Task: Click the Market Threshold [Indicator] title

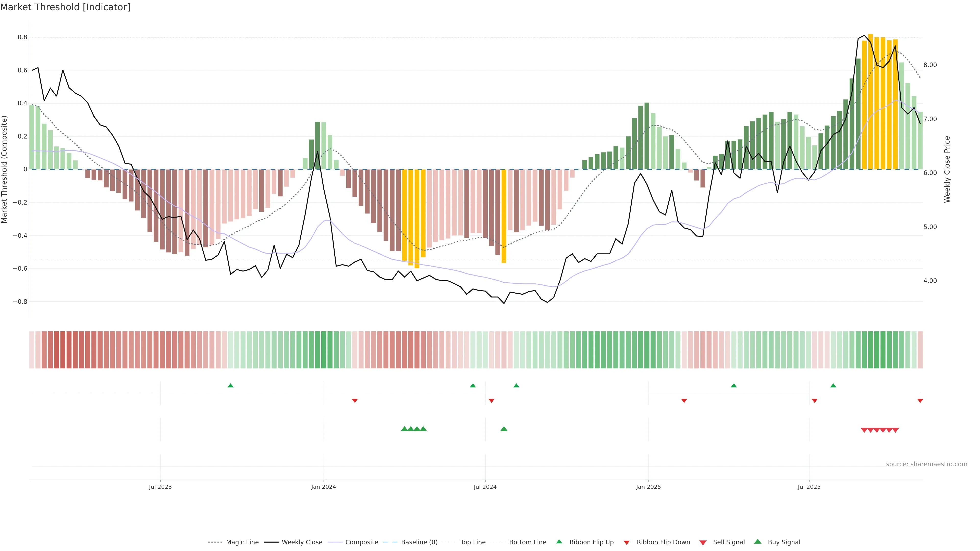Action: pyautogui.click(x=65, y=7)
